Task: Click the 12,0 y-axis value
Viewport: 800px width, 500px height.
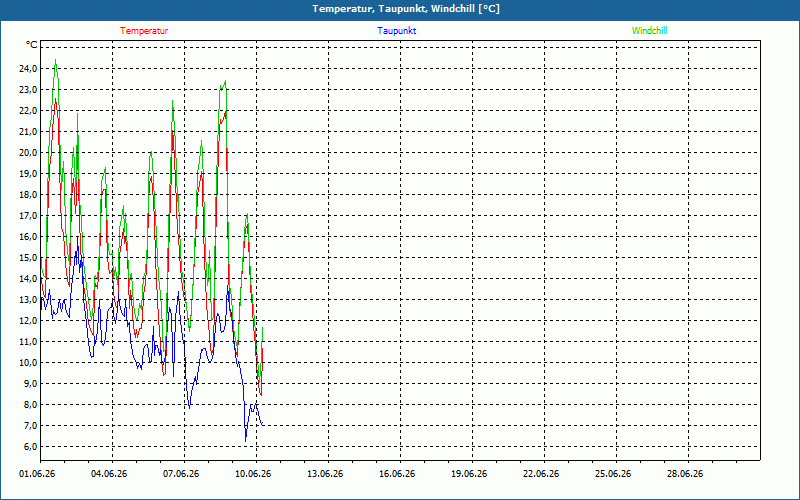Action: point(28,320)
